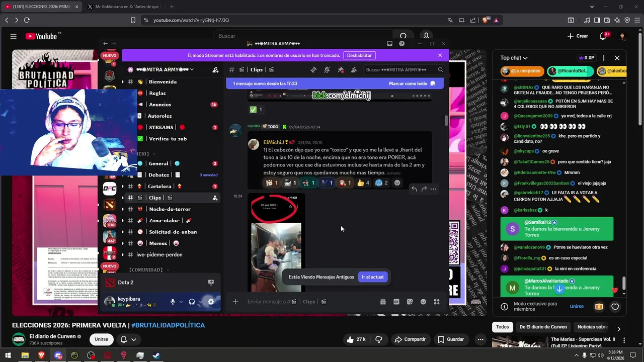Click YouTube voice search microphone
The width and height of the screenshot is (644, 362).
point(426,36)
